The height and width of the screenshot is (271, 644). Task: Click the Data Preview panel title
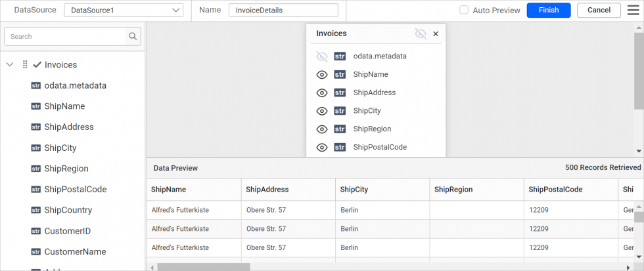[175, 168]
